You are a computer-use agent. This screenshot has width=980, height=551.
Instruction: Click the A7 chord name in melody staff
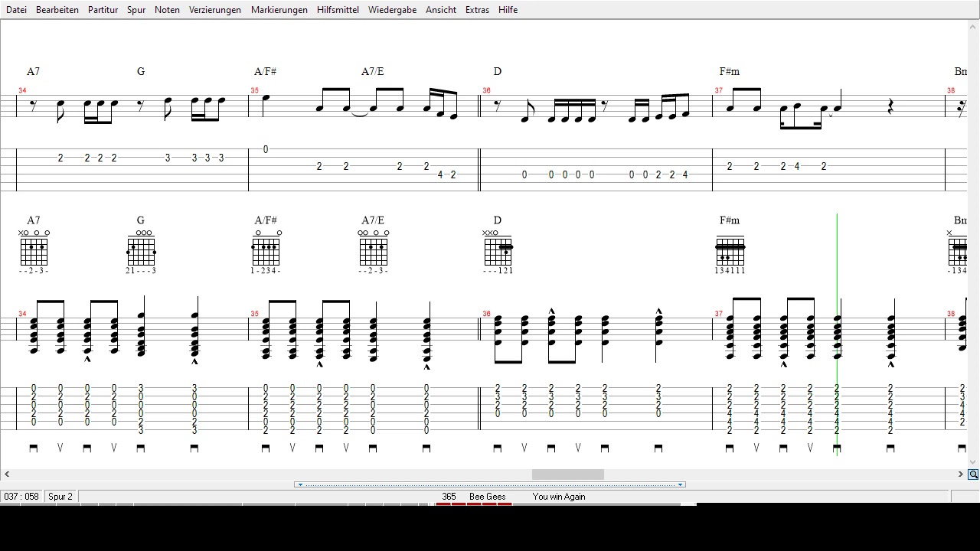pyautogui.click(x=34, y=71)
